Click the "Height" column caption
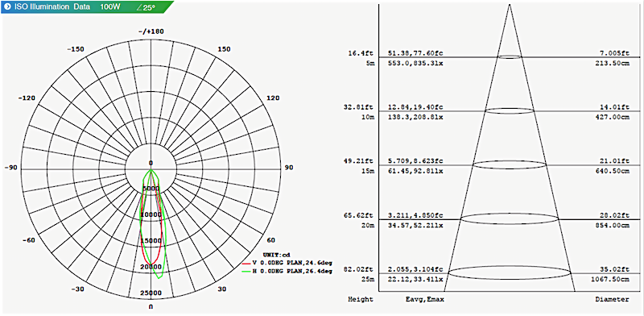Screen dimensions: 644x316 [361, 299]
